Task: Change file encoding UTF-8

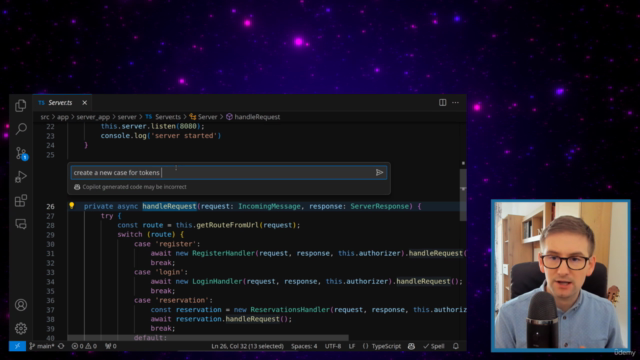Action: pyautogui.click(x=333, y=346)
